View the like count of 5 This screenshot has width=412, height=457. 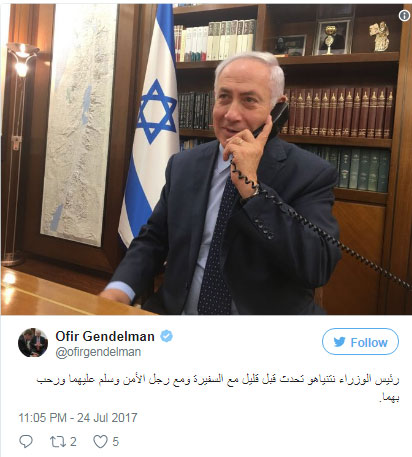[115, 442]
